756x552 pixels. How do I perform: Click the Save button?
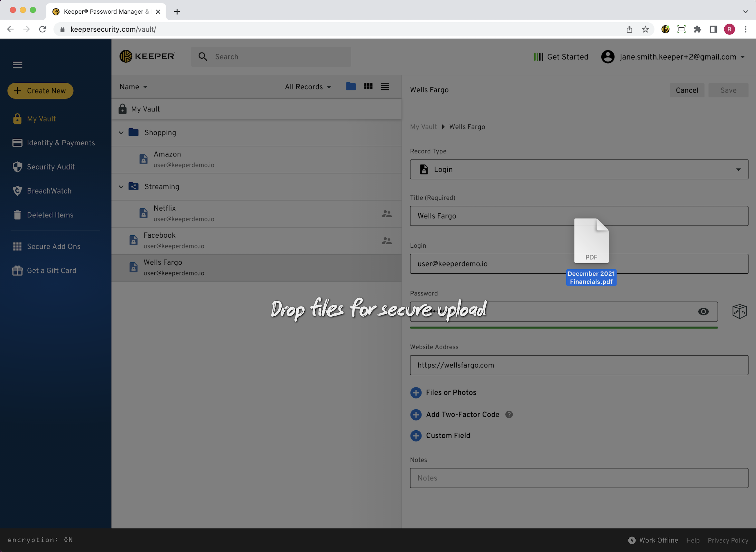728,90
